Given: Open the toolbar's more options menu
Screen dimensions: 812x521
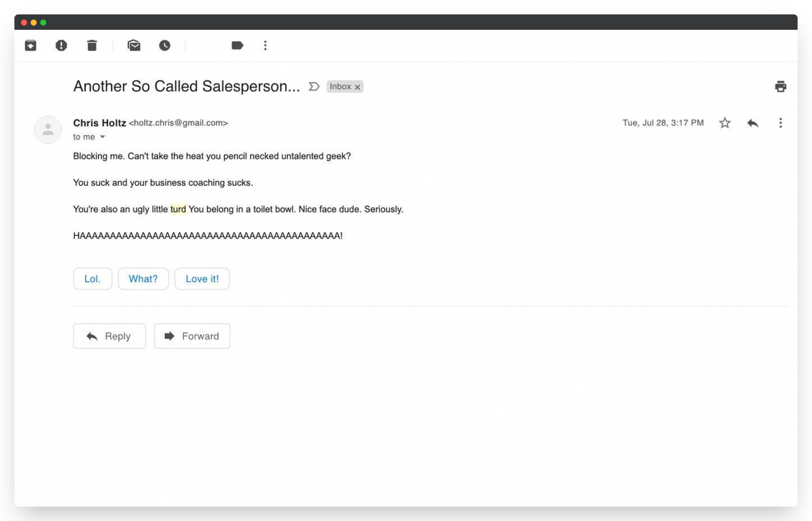Looking at the screenshot, I should point(265,45).
